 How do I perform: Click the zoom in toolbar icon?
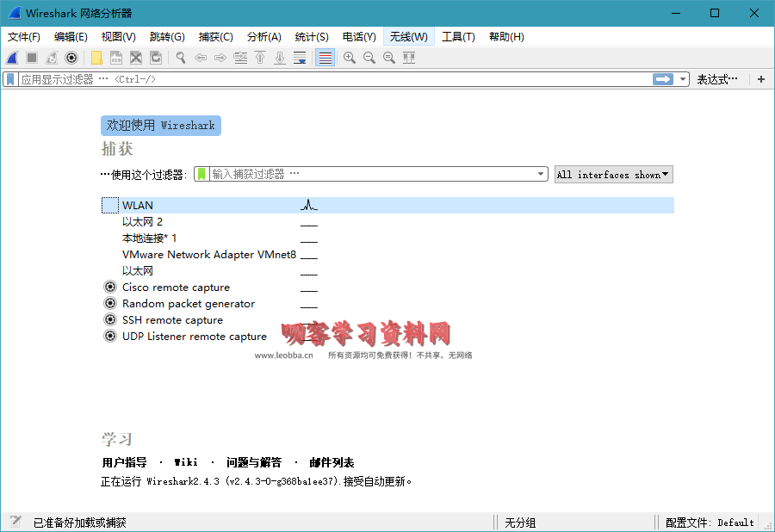pos(350,58)
